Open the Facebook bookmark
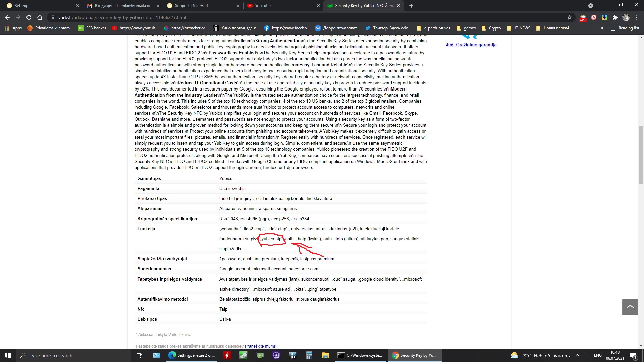Image resolution: width=644 pixels, height=362 pixels. (x=287, y=28)
